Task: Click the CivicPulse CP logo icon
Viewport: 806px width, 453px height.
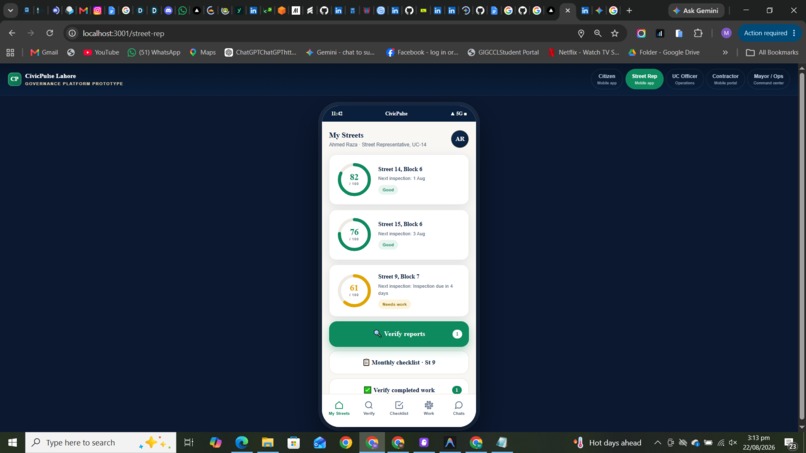Action: click(14, 79)
